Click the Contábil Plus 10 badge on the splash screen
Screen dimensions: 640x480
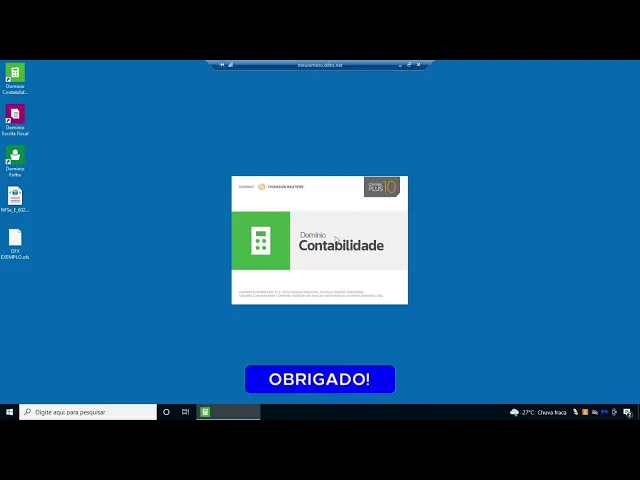click(382, 187)
